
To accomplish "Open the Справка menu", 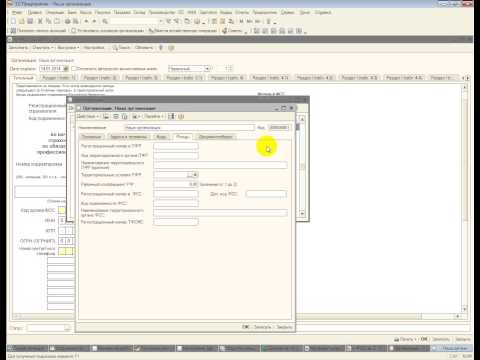I will [x=323, y=12].
